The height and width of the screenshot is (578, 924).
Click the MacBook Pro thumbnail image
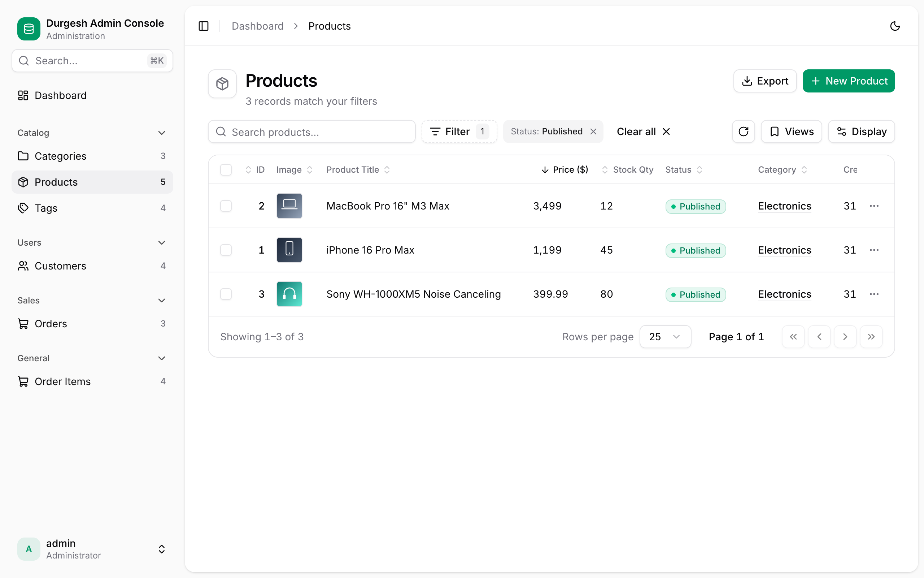click(x=289, y=206)
